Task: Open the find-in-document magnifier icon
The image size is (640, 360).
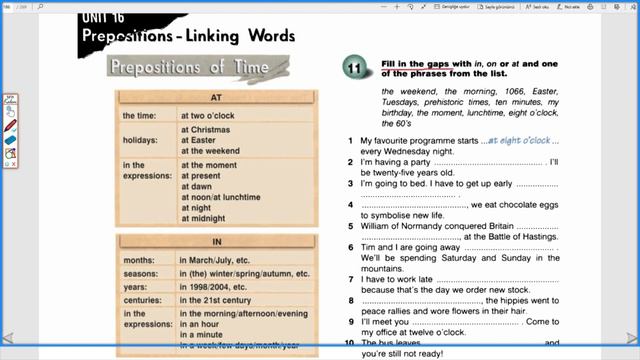Action: click(x=40, y=7)
